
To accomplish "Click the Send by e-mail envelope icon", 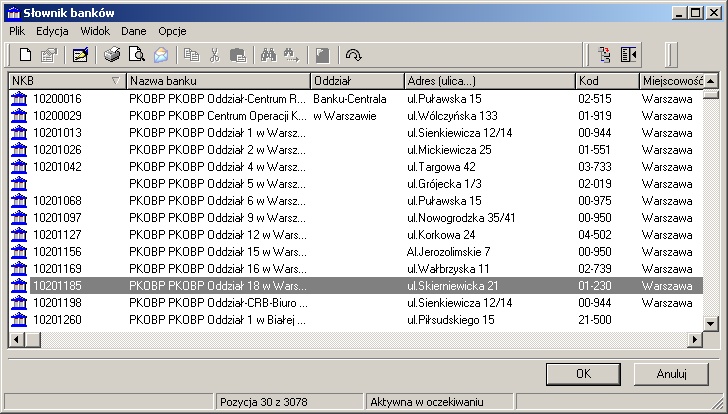I will pyautogui.click(x=161, y=55).
